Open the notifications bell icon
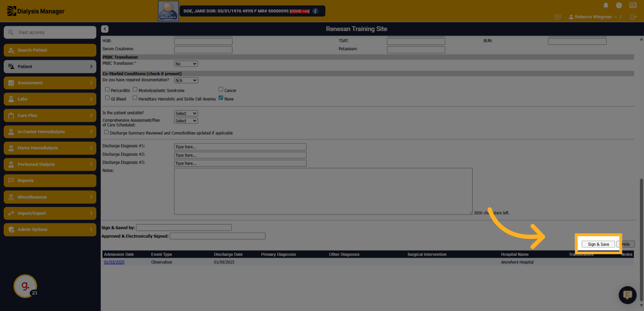This screenshot has width=644, height=311. (606, 5)
